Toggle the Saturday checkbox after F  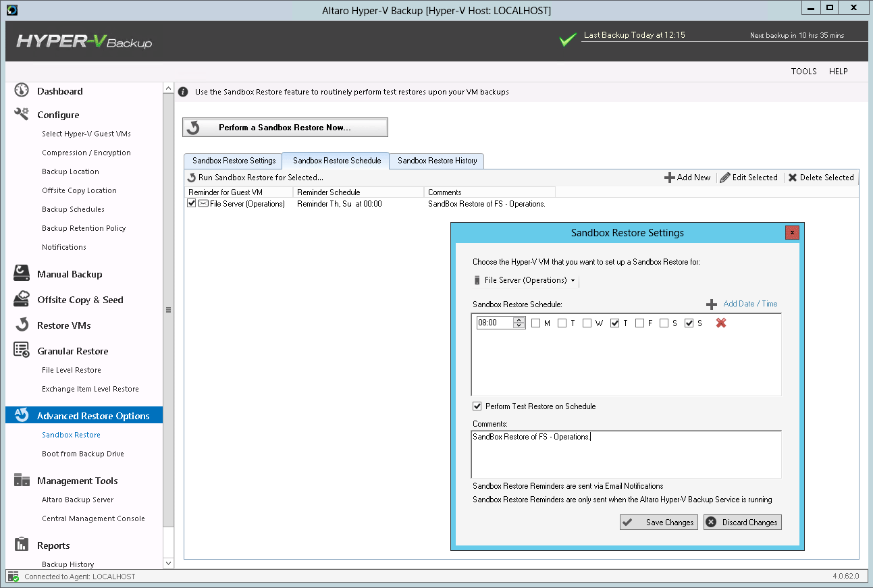pyautogui.click(x=664, y=323)
